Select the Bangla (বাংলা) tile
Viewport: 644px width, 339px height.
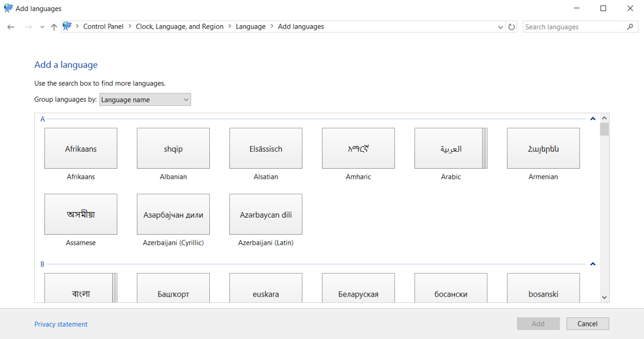81,288
